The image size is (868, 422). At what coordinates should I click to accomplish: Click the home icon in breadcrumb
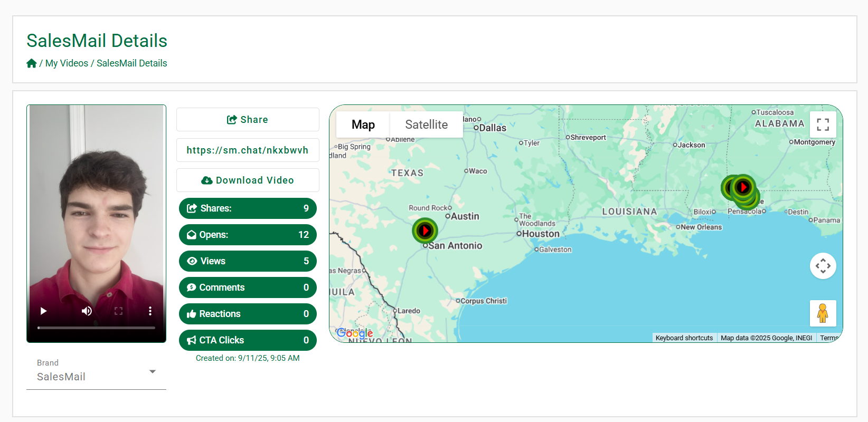pyautogui.click(x=32, y=63)
